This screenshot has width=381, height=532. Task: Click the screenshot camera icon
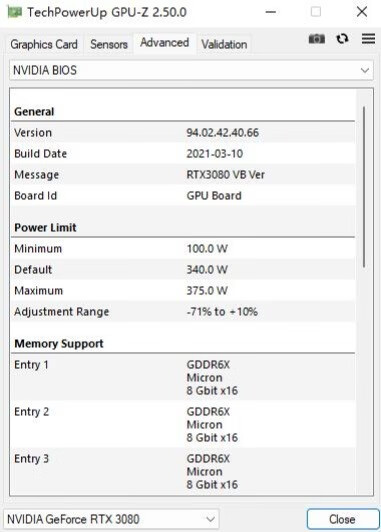[x=317, y=39]
